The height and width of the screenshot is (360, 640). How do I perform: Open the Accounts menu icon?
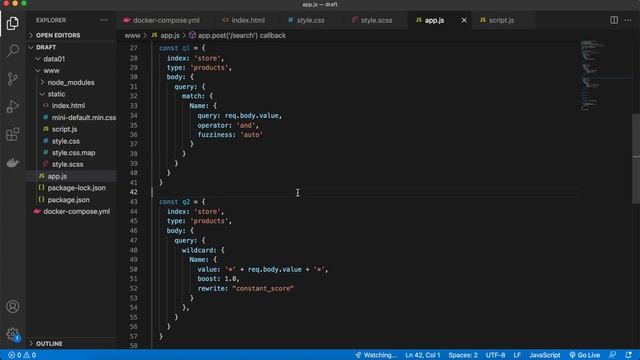13,306
